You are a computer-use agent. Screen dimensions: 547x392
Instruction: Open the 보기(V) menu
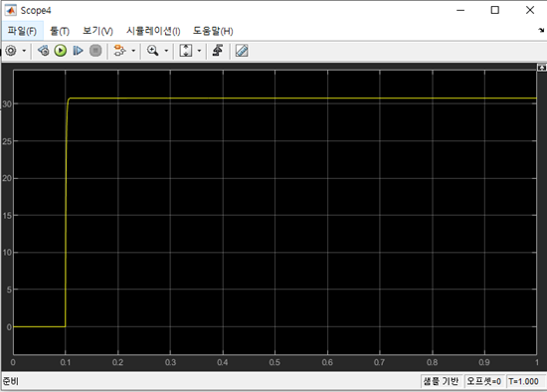tap(97, 31)
